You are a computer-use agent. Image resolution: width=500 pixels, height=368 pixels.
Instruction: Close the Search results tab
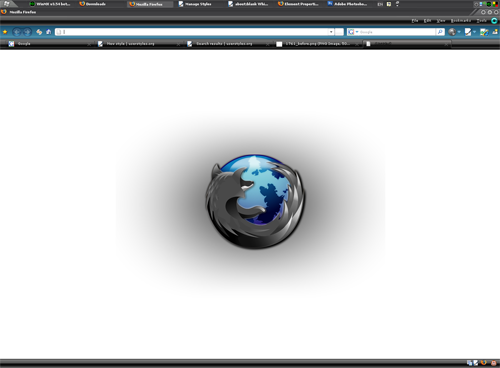point(267,44)
